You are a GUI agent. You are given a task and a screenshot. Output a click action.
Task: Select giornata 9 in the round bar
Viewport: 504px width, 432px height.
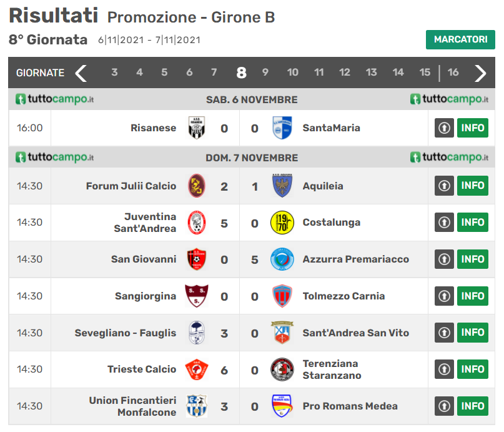pyautogui.click(x=265, y=73)
